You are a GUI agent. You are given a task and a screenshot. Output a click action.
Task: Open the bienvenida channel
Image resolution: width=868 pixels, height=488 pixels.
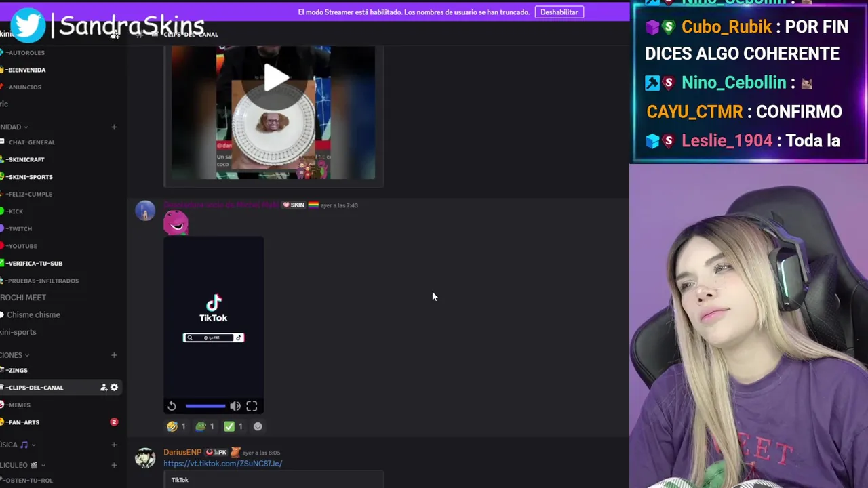pyautogui.click(x=26, y=70)
